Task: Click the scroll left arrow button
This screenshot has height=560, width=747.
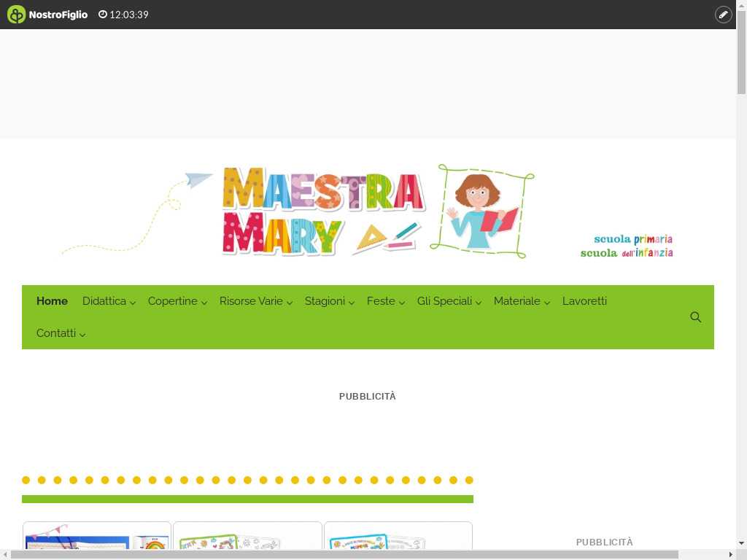Action: pos(5,555)
